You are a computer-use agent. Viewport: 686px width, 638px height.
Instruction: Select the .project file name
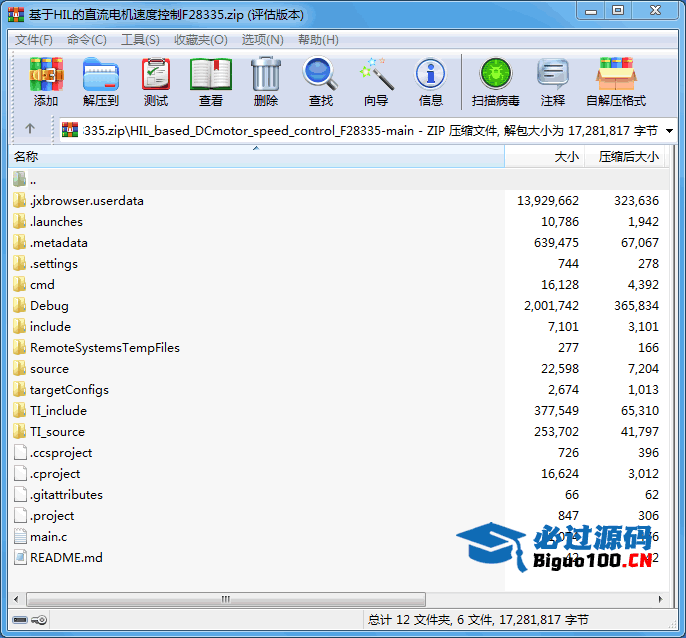(52, 516)
